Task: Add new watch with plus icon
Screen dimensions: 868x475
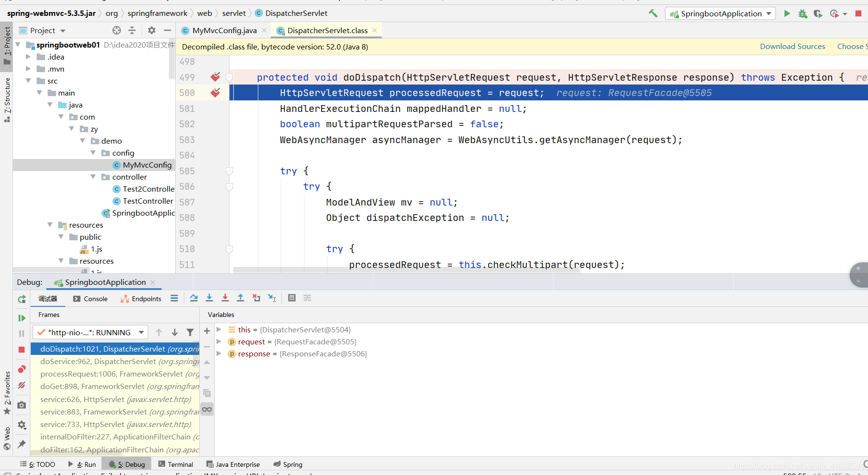Action: pos(207,331)
